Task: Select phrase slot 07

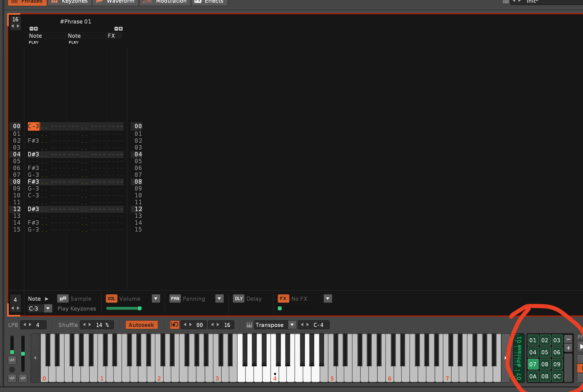Action: [x=533, y=364]
